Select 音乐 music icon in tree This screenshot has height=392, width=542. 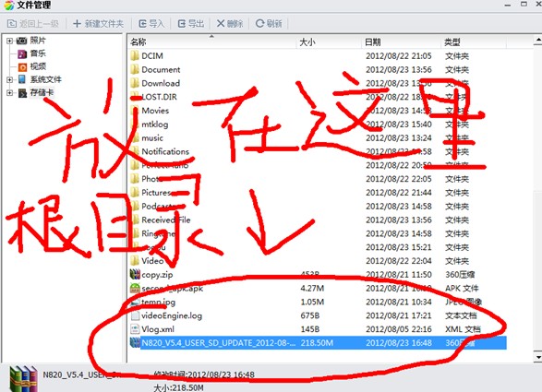click(x=22, y=53)
